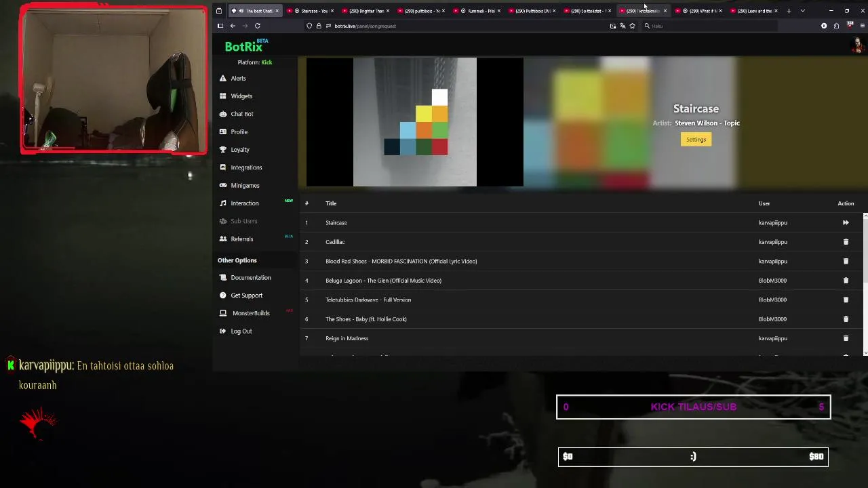Switch to the What if tab
Viewport: 868px width, 488px height.
click(698, 11)
